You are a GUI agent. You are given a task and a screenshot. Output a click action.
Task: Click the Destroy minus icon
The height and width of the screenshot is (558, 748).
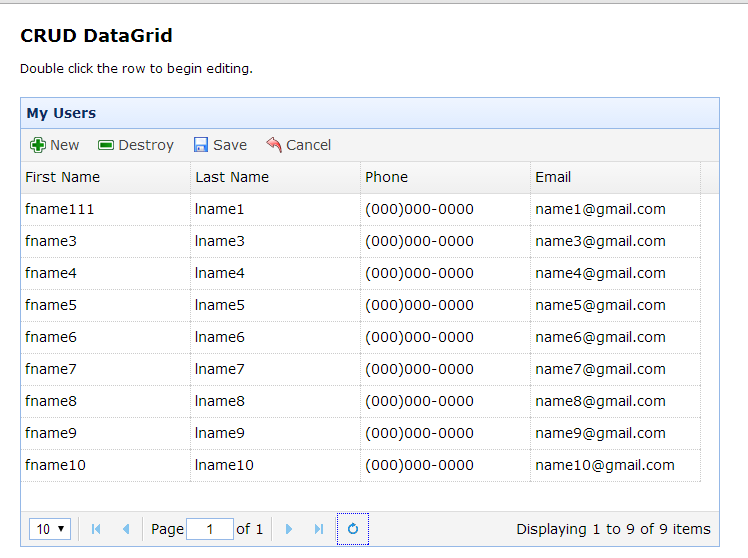click(106, 145)
